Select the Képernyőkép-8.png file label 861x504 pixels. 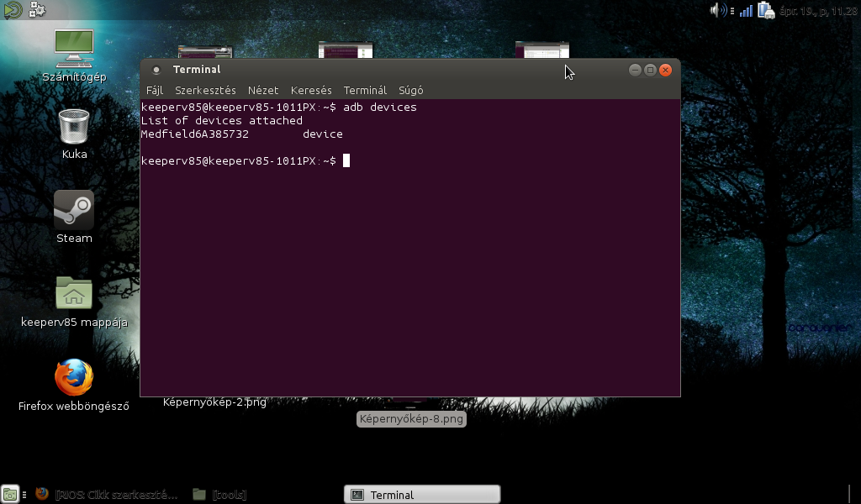(411, 419)
